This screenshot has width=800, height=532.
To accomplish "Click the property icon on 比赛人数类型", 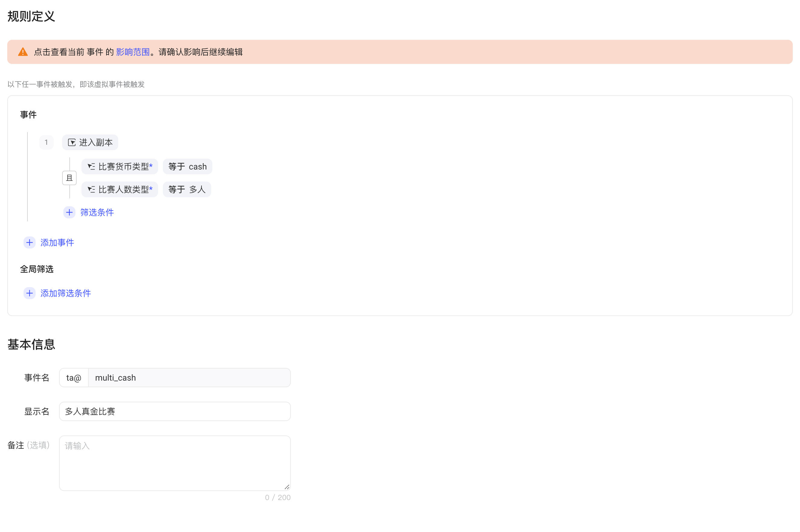I will (x=91, y=189).
